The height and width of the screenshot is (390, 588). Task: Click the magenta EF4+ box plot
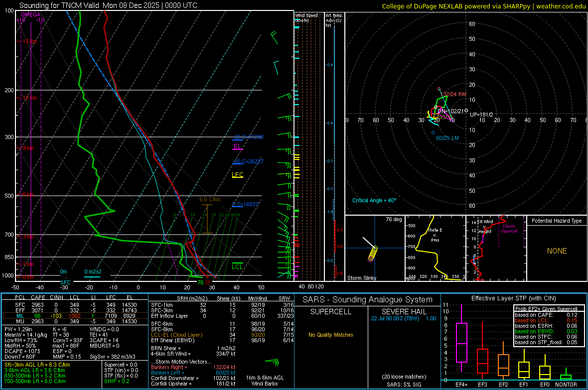coord(461,338)
